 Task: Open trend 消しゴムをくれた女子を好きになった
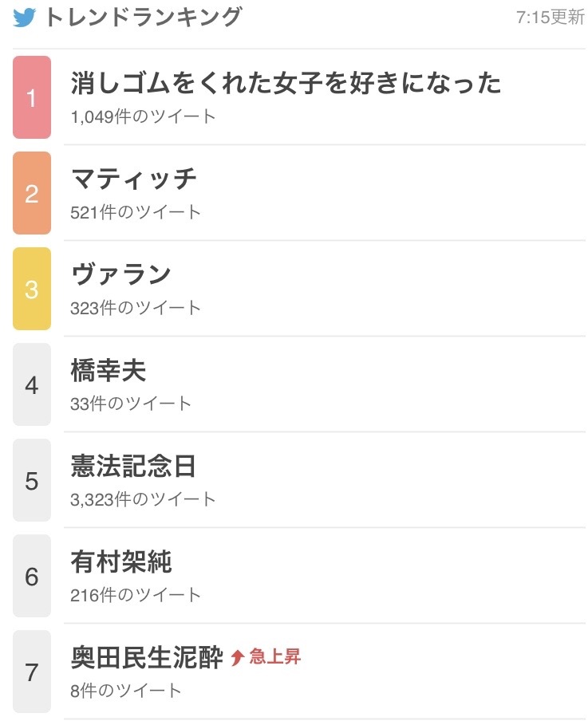pos(286,83)
